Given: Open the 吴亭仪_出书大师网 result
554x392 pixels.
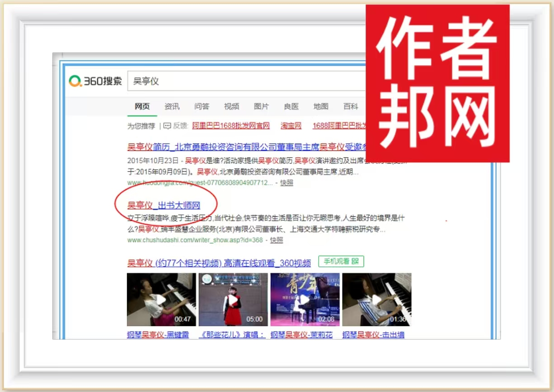Looking at the screenshot, I should pos(164,205).
